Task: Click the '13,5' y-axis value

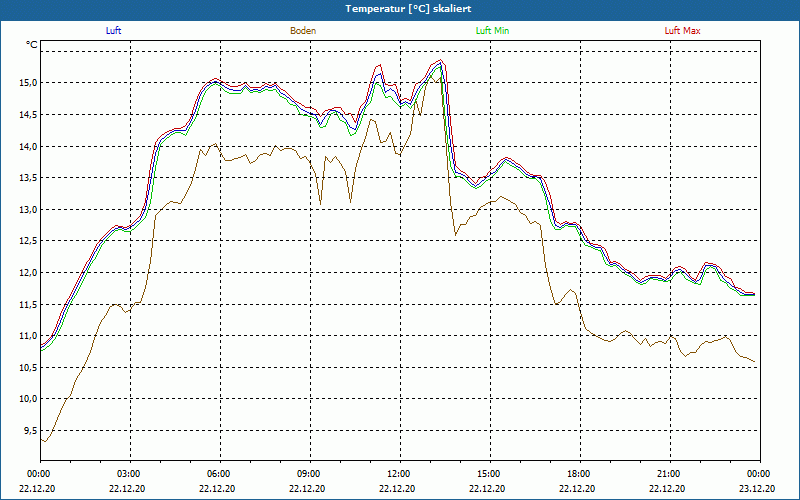Action: (29, 178)
